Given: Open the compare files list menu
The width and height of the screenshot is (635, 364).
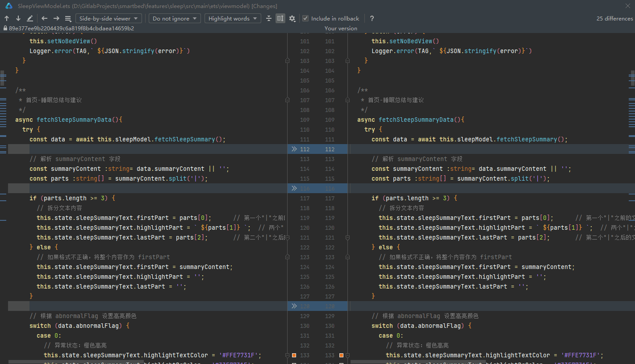Looking at the screenshot, I should click(68, 18).
